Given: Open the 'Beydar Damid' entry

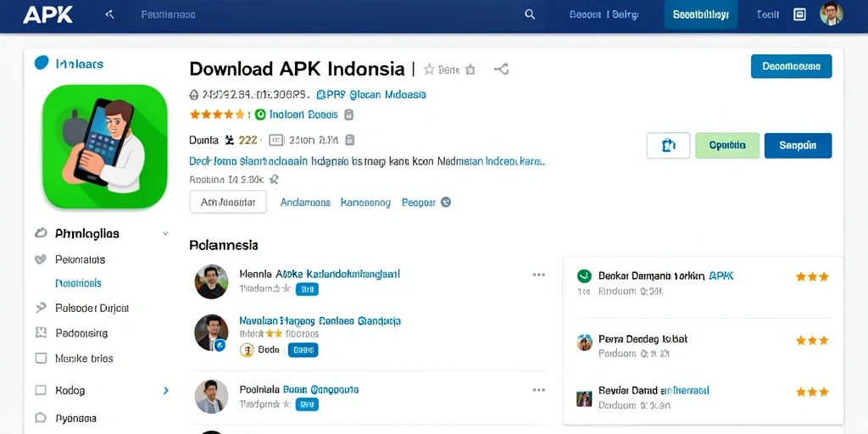Looking at the screenshot, I should coord(654,390).
